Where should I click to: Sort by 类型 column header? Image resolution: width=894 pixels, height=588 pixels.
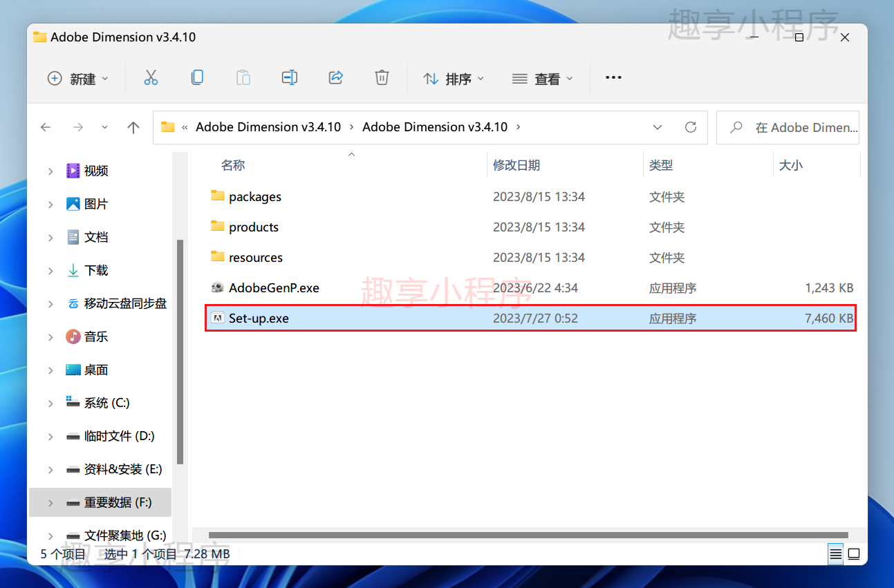661,165
